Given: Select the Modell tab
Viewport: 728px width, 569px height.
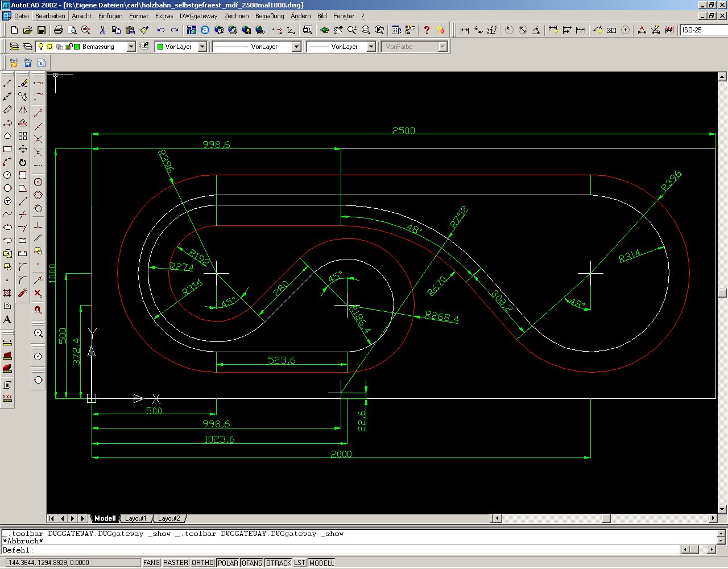Looking at the screenshot, I should point(105,518).
